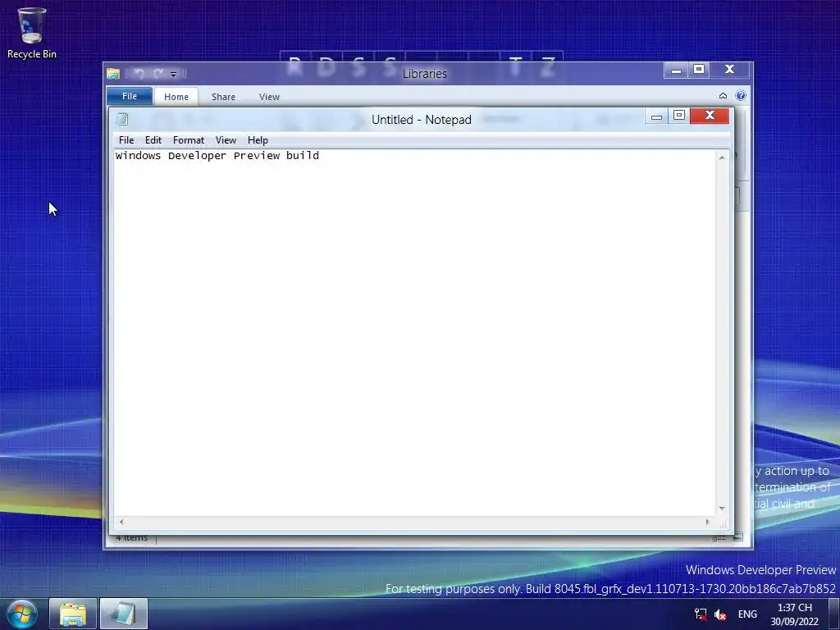Minimize the Notepad window
The height and width of the screenshot is (630, 840).
(x=656, y=116)
